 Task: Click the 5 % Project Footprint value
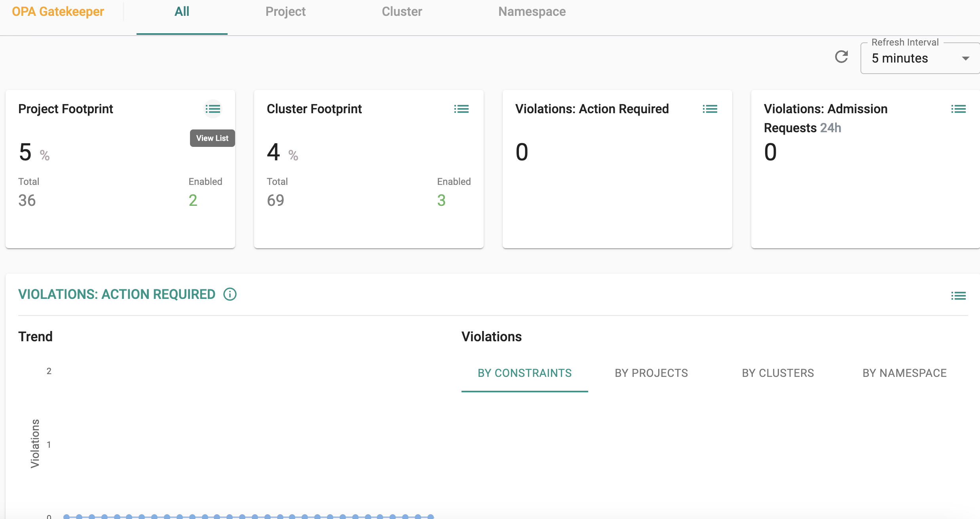[34, 152]
